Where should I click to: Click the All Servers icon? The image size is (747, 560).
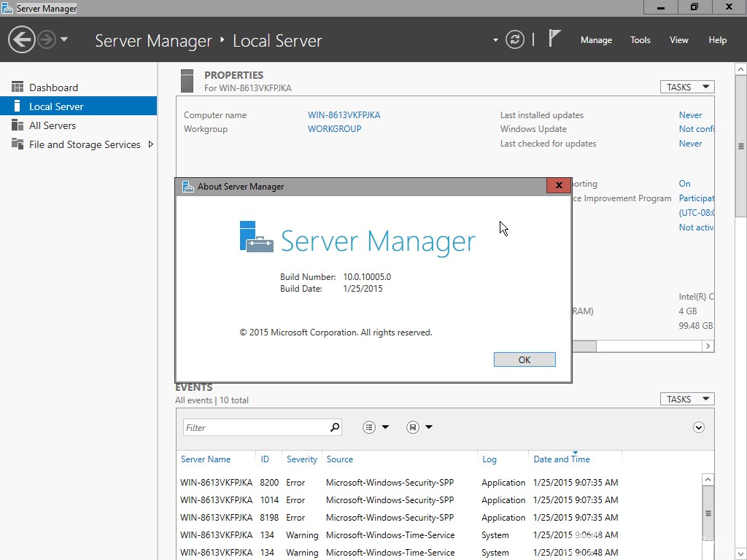[18, 125]
